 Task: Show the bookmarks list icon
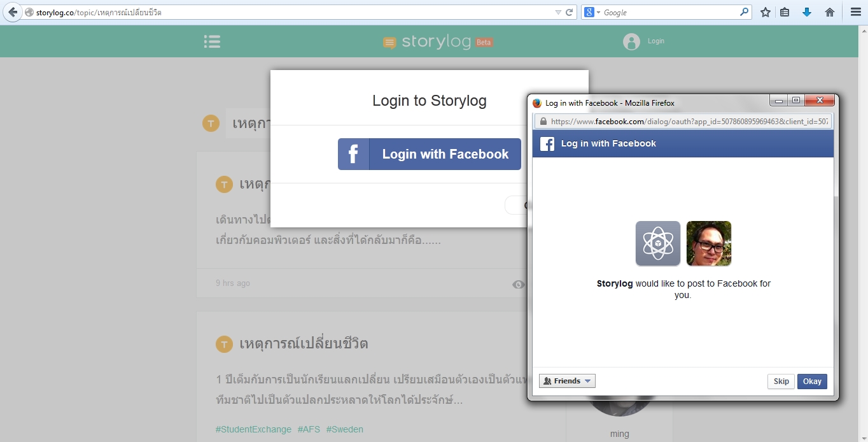[785, 12]
